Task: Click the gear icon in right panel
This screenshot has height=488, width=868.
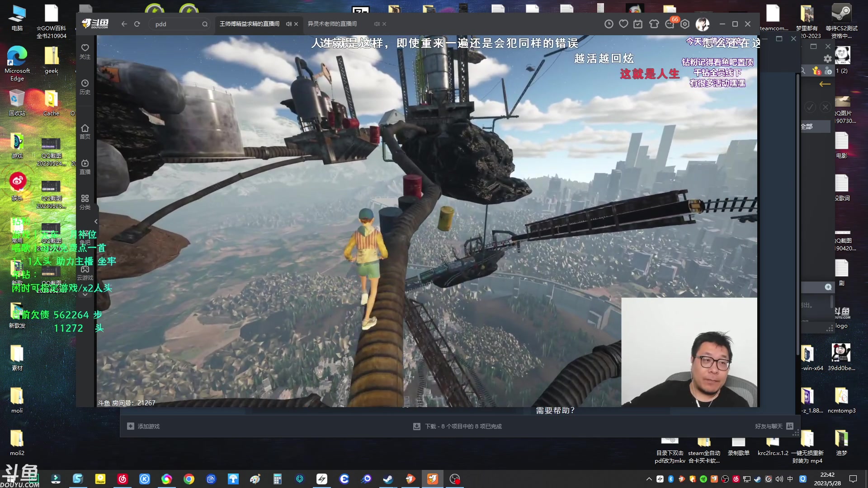Action: coord(827,59)
